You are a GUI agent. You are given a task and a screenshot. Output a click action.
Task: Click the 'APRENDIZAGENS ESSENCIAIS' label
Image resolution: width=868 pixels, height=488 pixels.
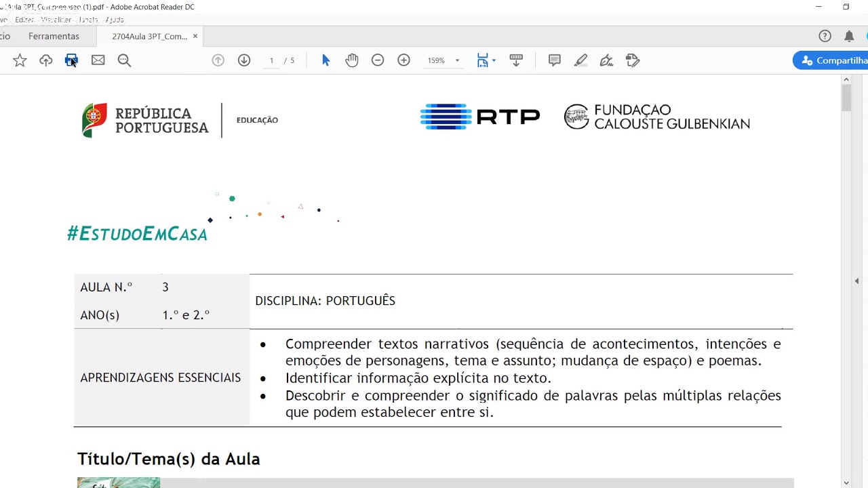[x=160, y=378]
